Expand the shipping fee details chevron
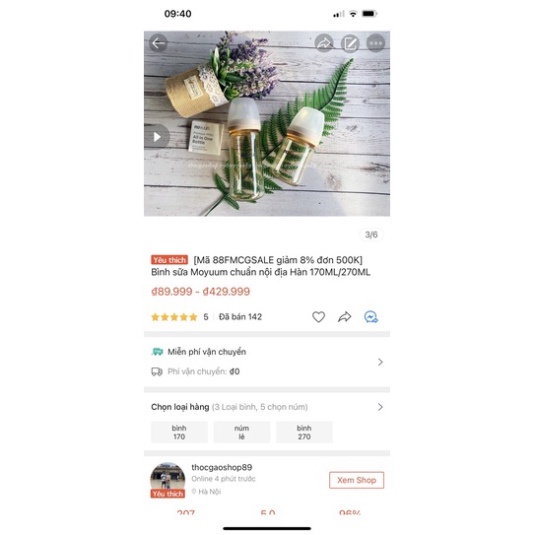The height and width of the screenshot is (535, 535). coord(380,362)
